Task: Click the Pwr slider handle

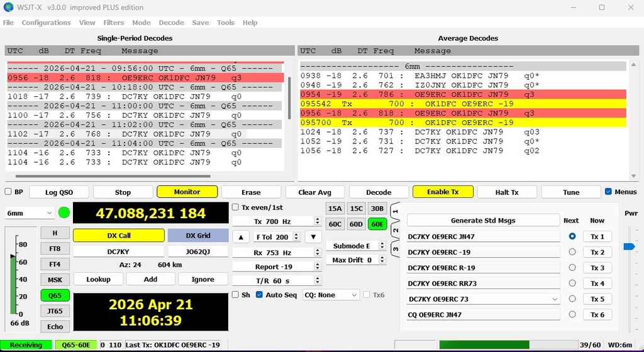Action: coord(629,246)
